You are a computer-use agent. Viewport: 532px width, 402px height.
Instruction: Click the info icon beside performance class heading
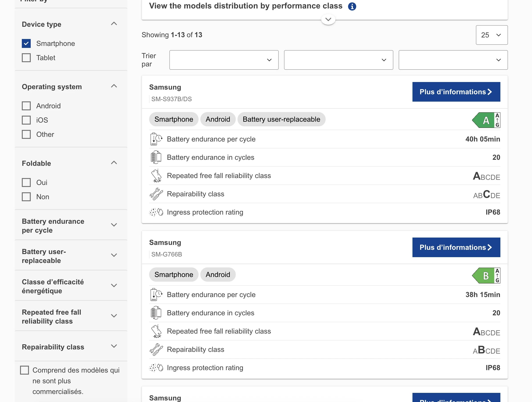pos(352,6)
